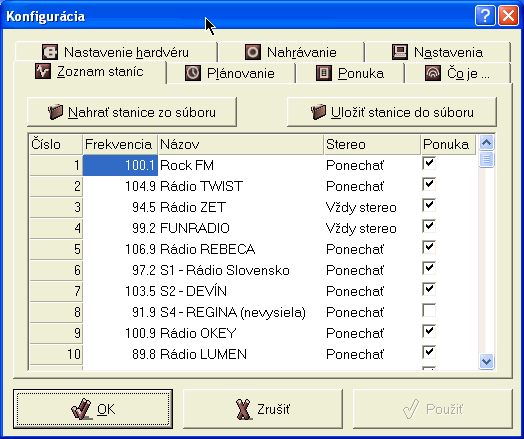
Task: Open the Čo je ... tab
Action: (x=458, y=73)
